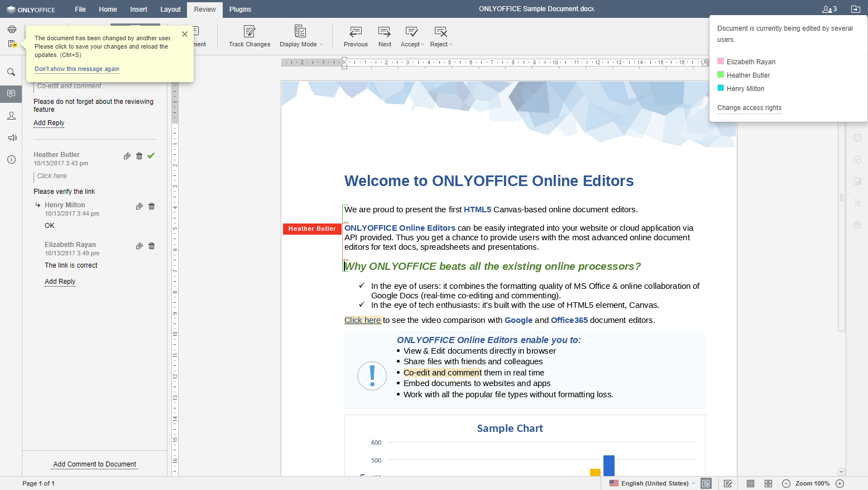The height and width of the screenshot is (490, 868).
Task: Open the English (United States) language selector
Action: (x=653, y=483)
